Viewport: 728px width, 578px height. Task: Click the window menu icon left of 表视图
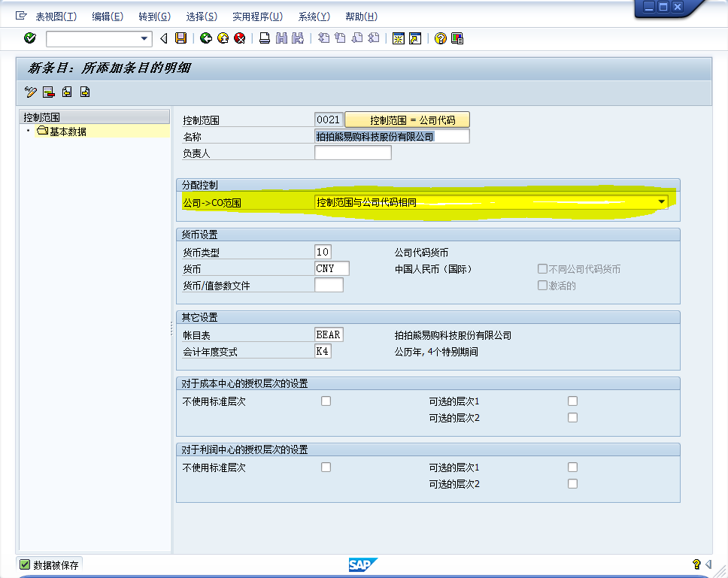(21, 16)
